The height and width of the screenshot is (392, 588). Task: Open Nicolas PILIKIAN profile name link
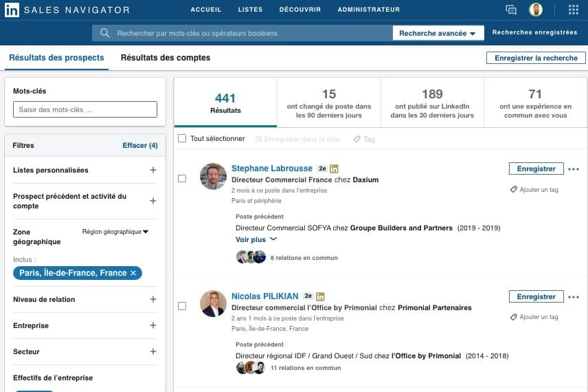click(x=264, y=296)
